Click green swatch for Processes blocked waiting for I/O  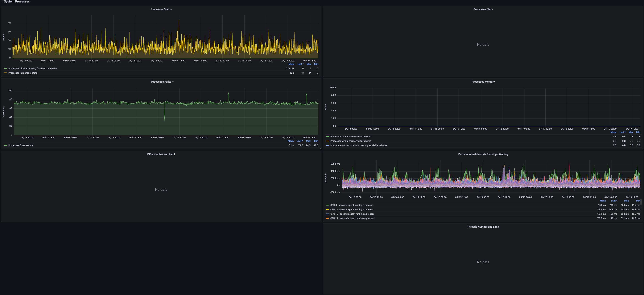pyautogui.click(x=6, y=69)
